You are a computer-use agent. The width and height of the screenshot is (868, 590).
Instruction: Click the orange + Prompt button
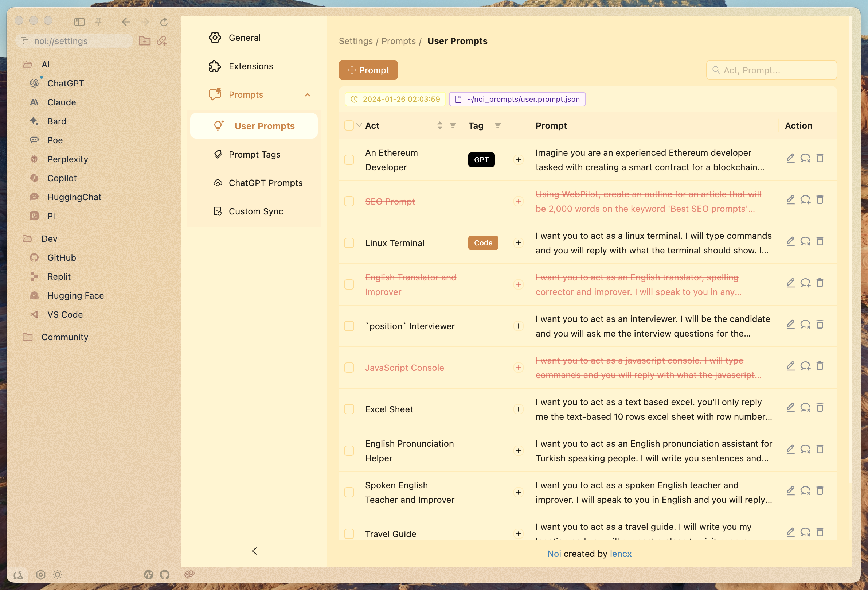coord(368,70)
